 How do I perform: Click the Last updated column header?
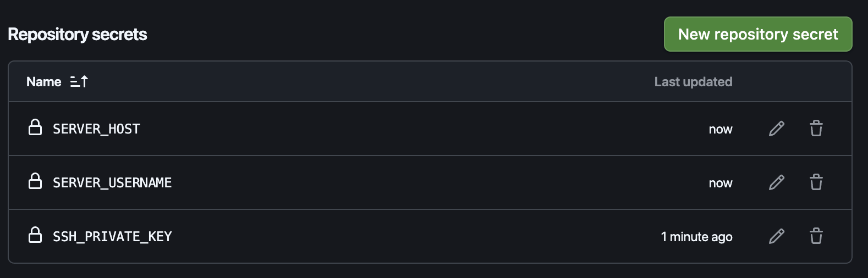[693, 82]
